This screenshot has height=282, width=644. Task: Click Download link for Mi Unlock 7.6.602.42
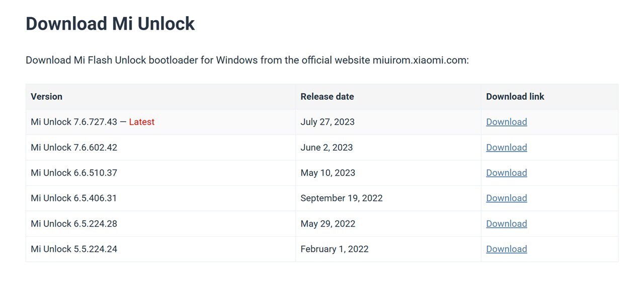[x=506, y=148]
